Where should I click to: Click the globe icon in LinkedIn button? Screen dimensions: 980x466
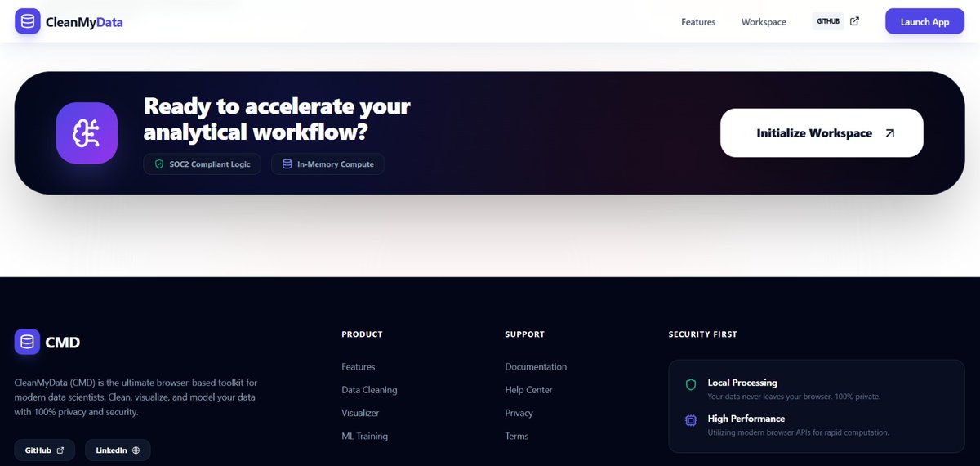[x=136, y=450]
